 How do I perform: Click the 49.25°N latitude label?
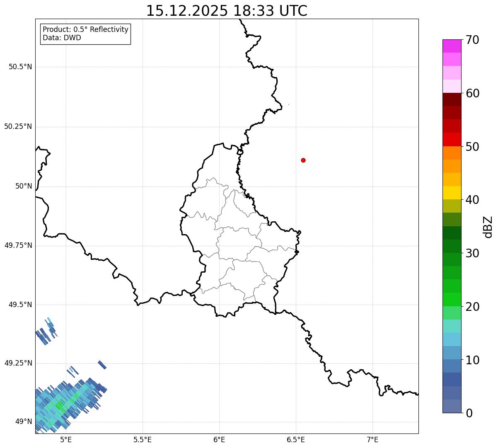18,363
